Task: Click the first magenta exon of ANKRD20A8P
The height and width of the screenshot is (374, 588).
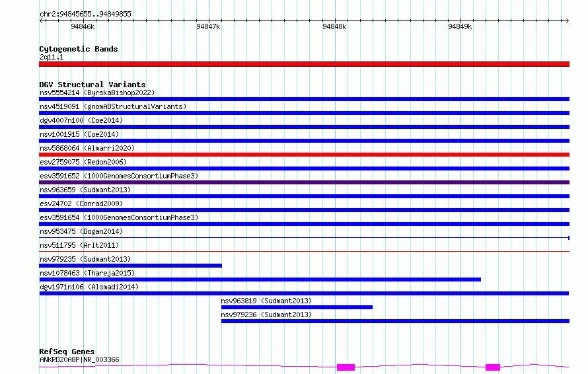Action: [x=346, y=367]
